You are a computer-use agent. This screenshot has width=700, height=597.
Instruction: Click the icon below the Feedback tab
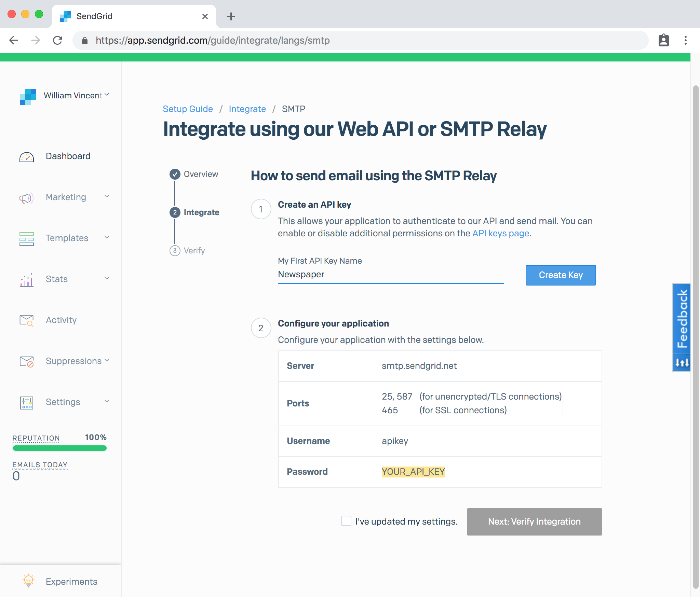click(682, 363)
